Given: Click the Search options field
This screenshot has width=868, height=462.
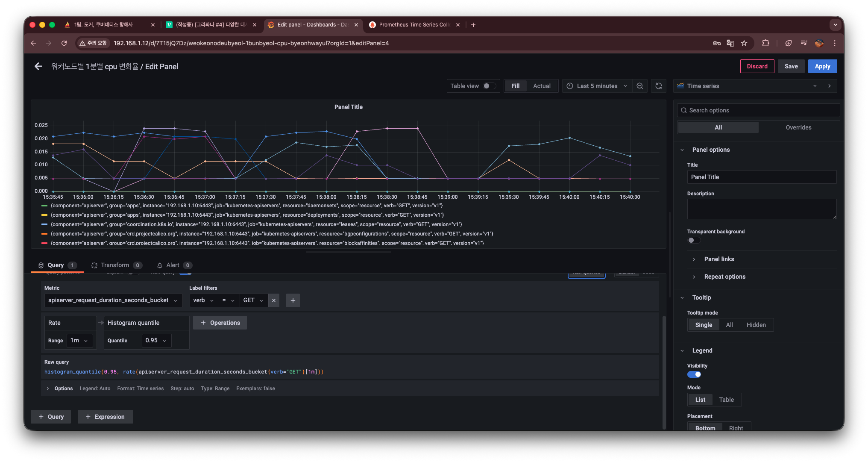Looking at the screenshot, I should (x=758, y=110).
